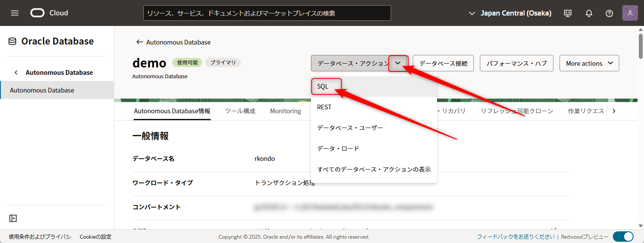This screenshot has width=644, height=243.
Task: Click the コンパートメント label
Action: (x=157, y=207)
